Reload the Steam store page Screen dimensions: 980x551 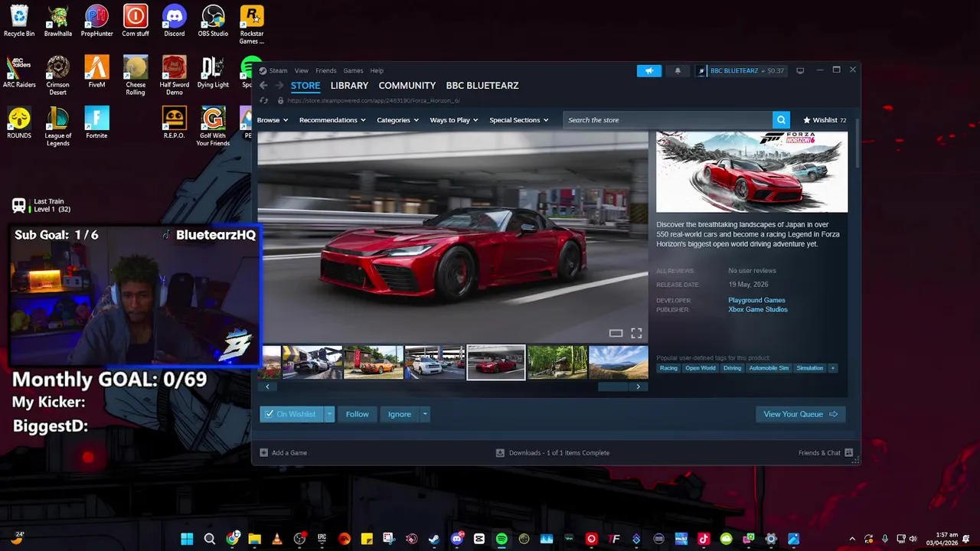264,100
